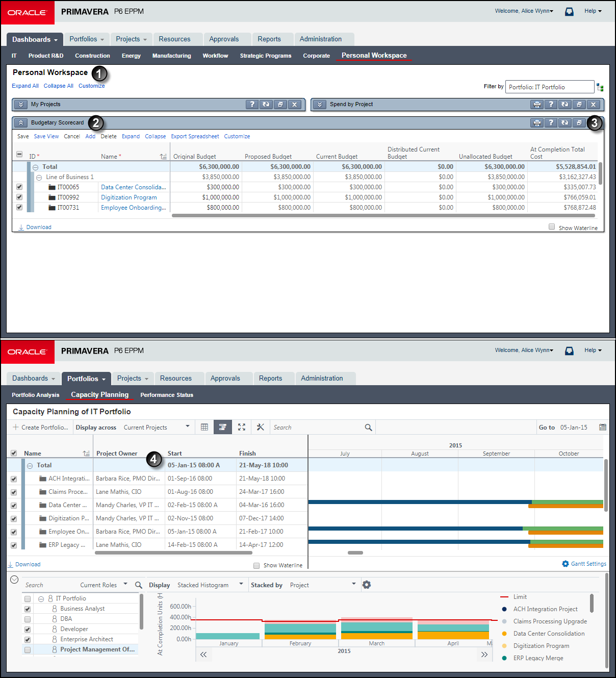
Task: Refresh the Spend by Project portlet
Action: click(x=565, y=105)
